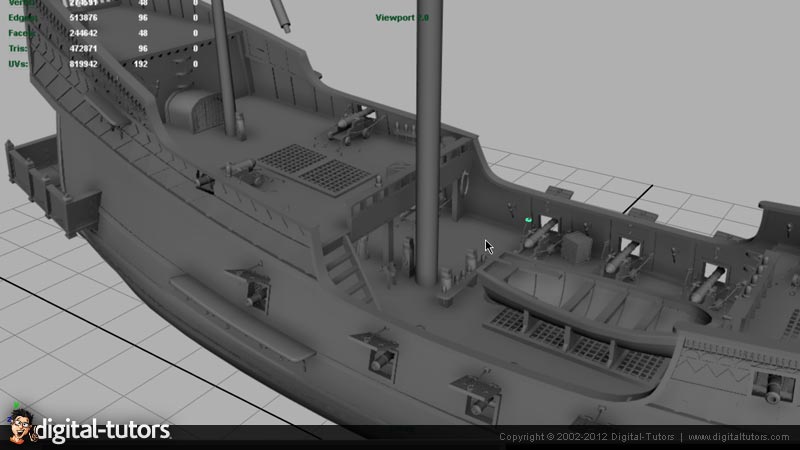The image size is (800, 450).
Task: Select the left deck grate on upper deck
Action: (284, 159)
